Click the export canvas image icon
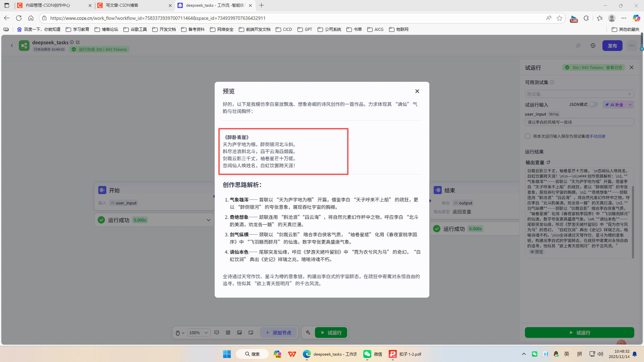This screenshot has height=362, width=644. coord(239,333)
